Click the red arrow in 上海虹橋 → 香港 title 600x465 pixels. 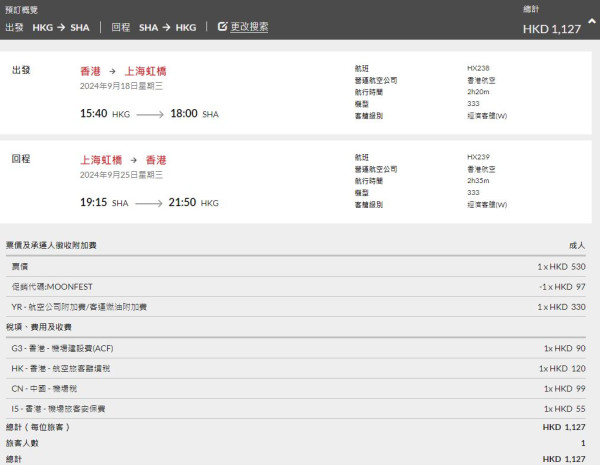pyautogui.click(x=137, y=160)
